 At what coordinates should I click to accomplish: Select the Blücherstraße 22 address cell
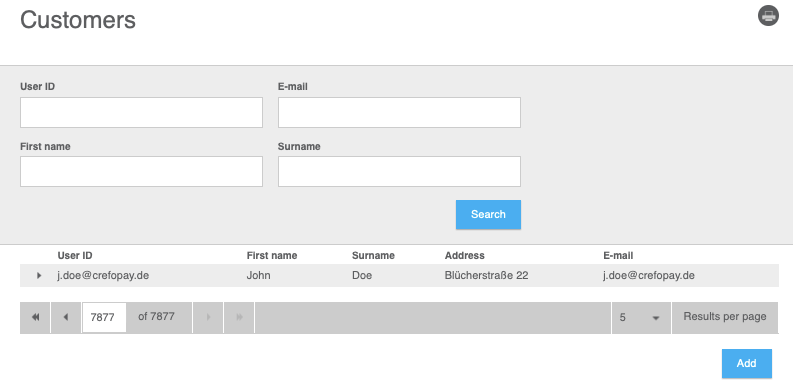point(486,276)
